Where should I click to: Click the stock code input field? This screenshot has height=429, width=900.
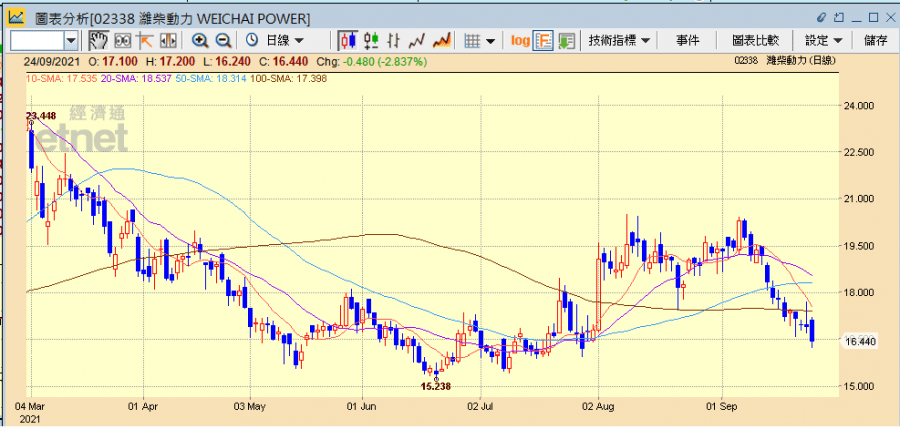pyautogui.click(x=37, y=40)
